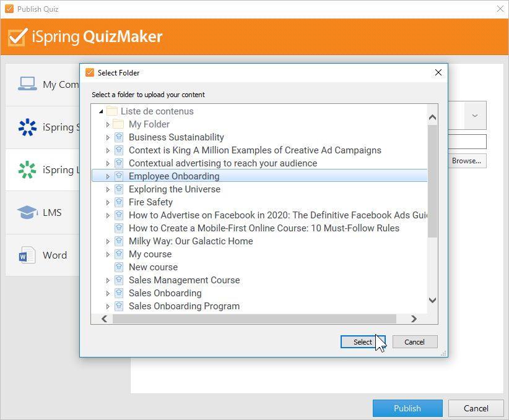Click the horizontal scrollbar thumb

coord(254,319)
